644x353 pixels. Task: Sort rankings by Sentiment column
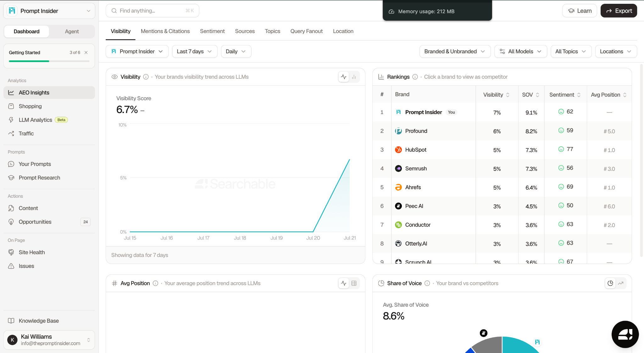pos(565,94)
